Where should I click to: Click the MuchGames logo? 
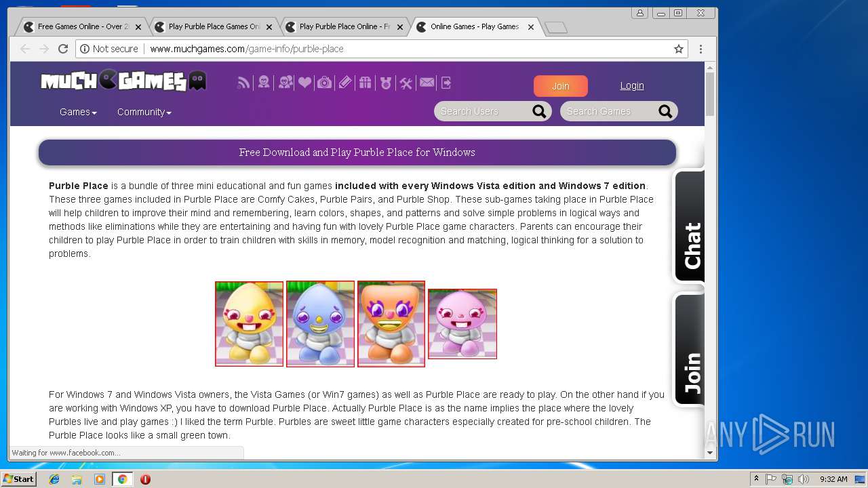123,81
